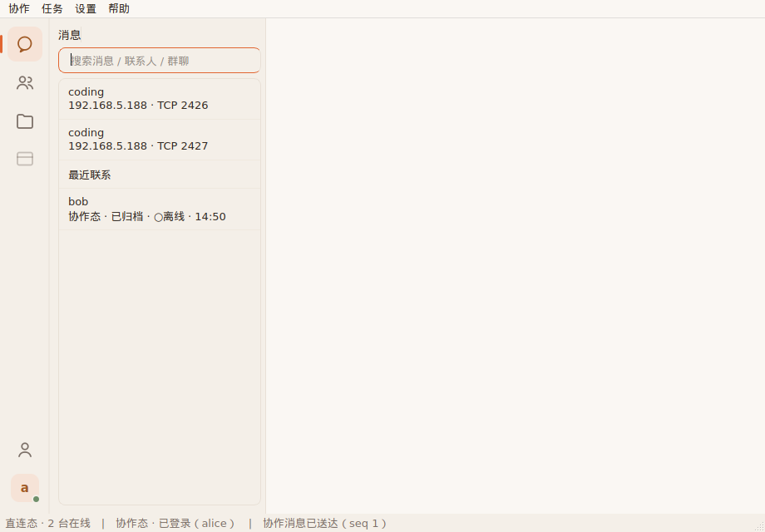Open the 任务 menu

tap(52, 9)
